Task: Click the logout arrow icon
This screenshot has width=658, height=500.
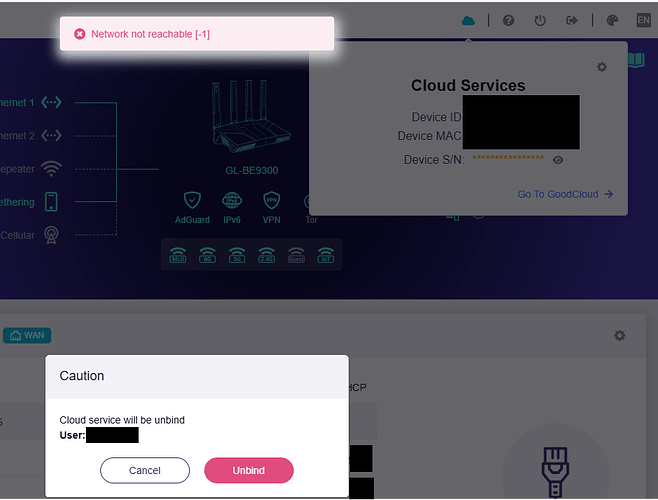Action: pos(572,20)
